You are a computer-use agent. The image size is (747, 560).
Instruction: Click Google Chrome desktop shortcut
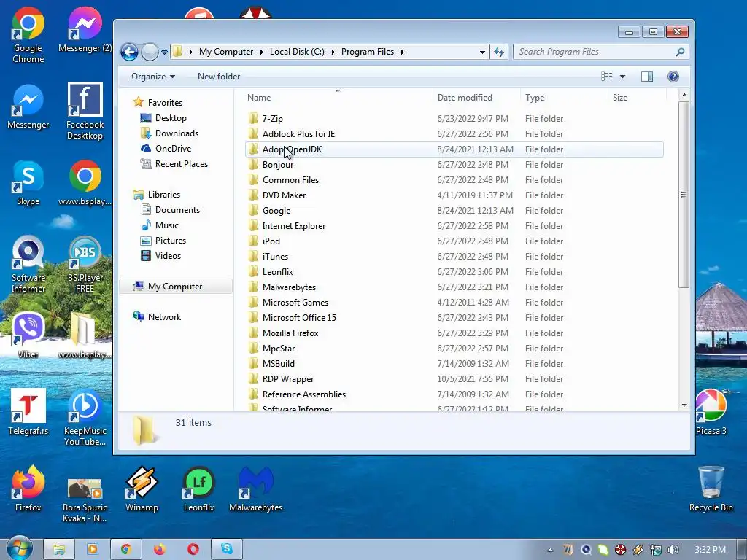tap(28, 35)
